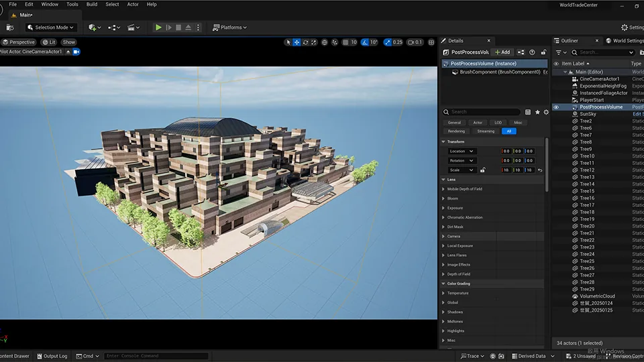The height and width of the screenshot is (362, 644).
Task: Activate the Translate move tool in viewport
Action: pyautogui.click(x=297, y=42)
